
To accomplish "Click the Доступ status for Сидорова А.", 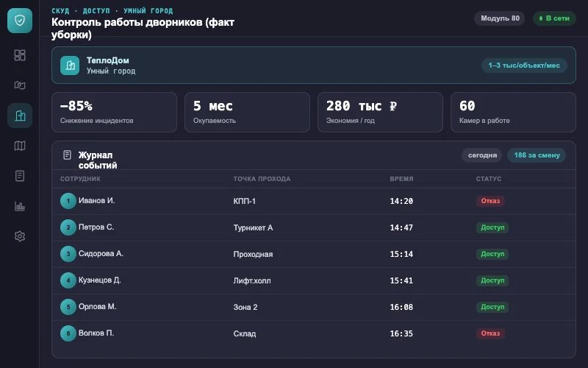I will point(492,254).
